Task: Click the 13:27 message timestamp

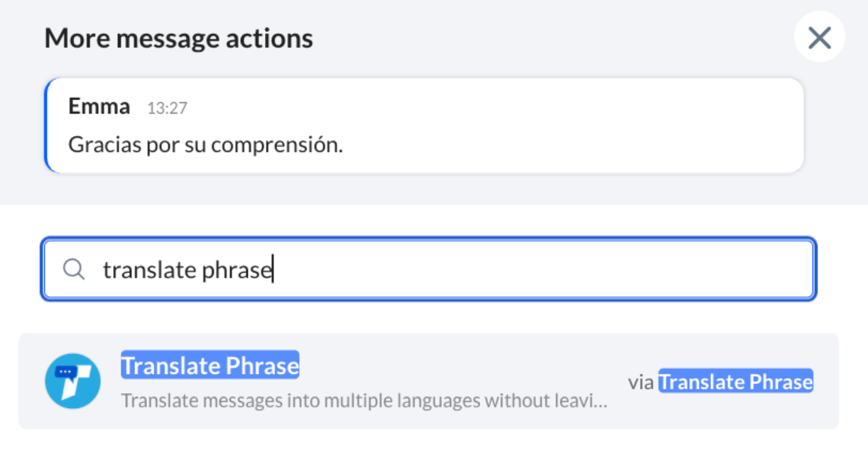Action: click(x=167, y=108)
